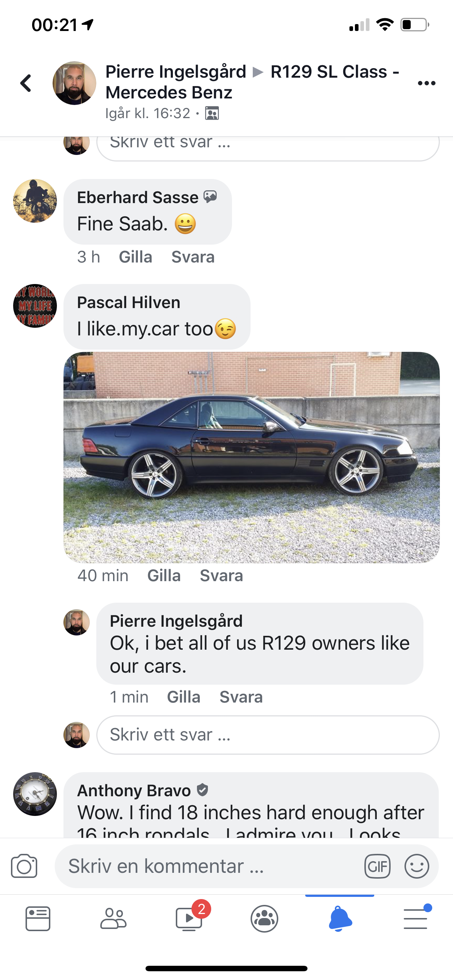Open Watch tab with 2 notifications

click(x=189, y=918)
